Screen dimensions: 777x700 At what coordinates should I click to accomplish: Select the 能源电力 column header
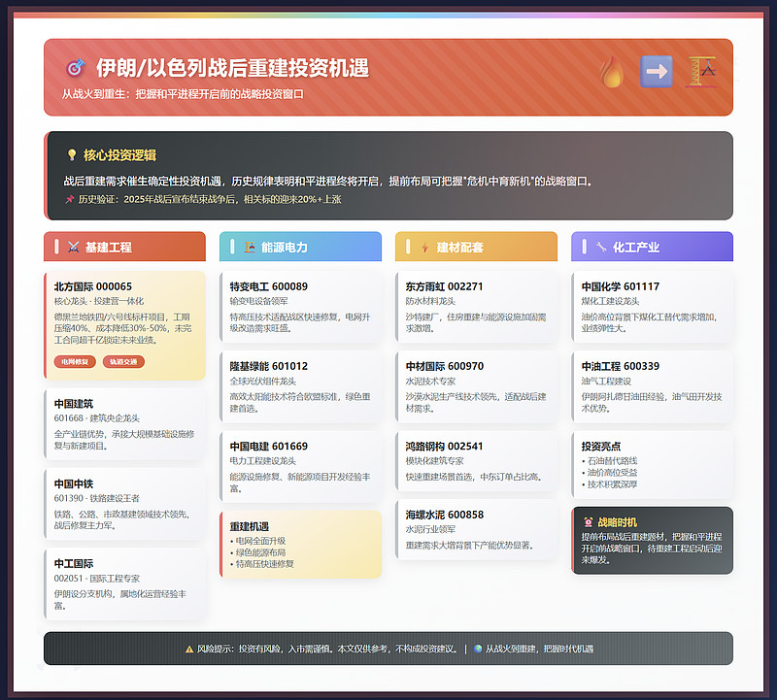[300, 247]
